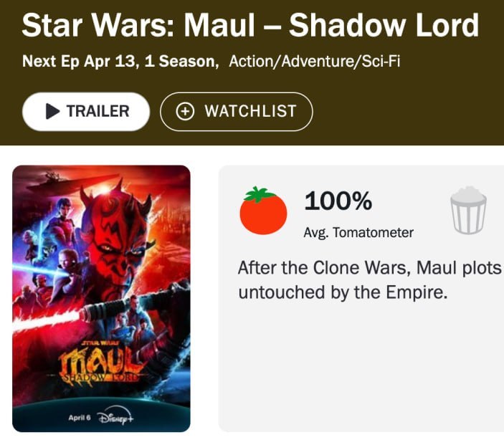
Task: Click the text untouched by the Empire
Action: pos(343,292)
